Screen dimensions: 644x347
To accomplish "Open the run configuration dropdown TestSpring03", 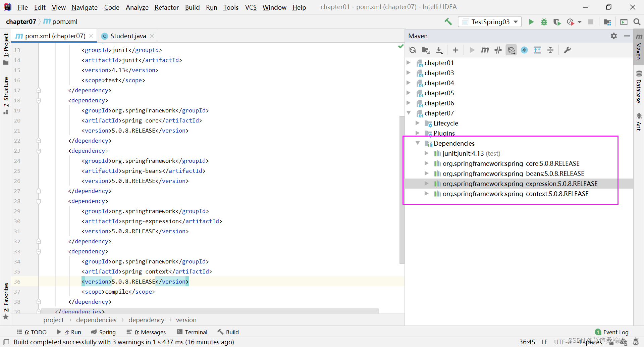I will click(x=490, y=22).
